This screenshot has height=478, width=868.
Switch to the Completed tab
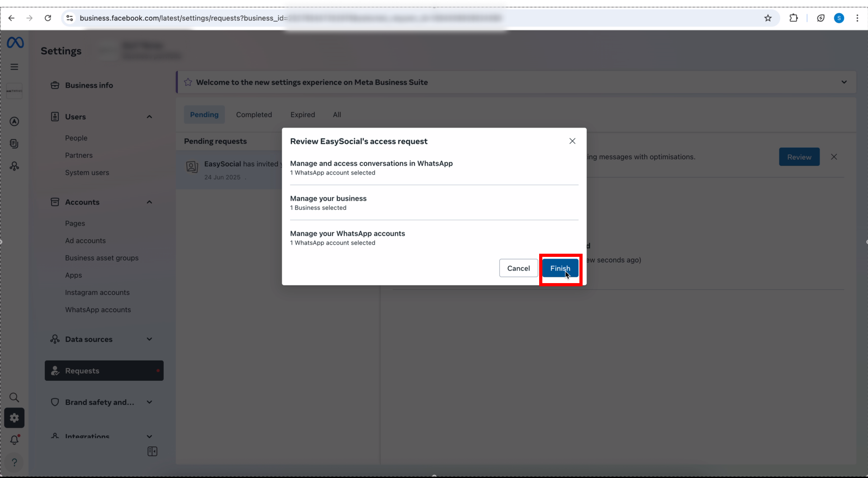254,114
